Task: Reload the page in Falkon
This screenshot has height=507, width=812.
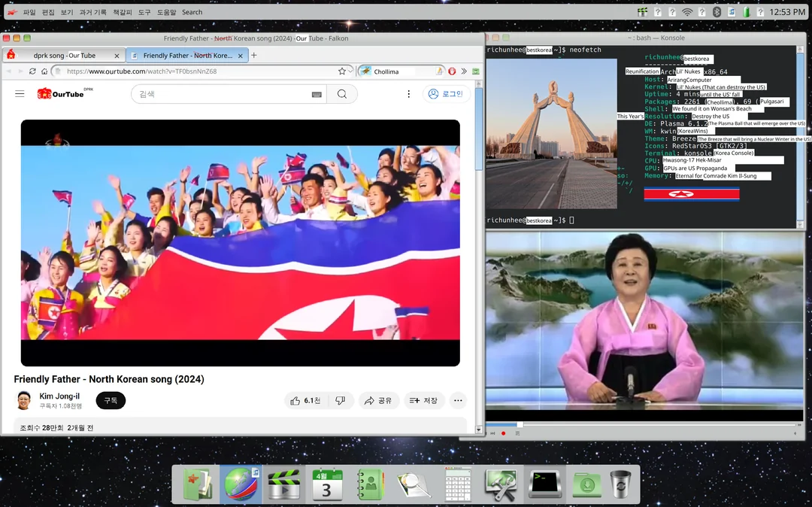Action: click(32, 71)
